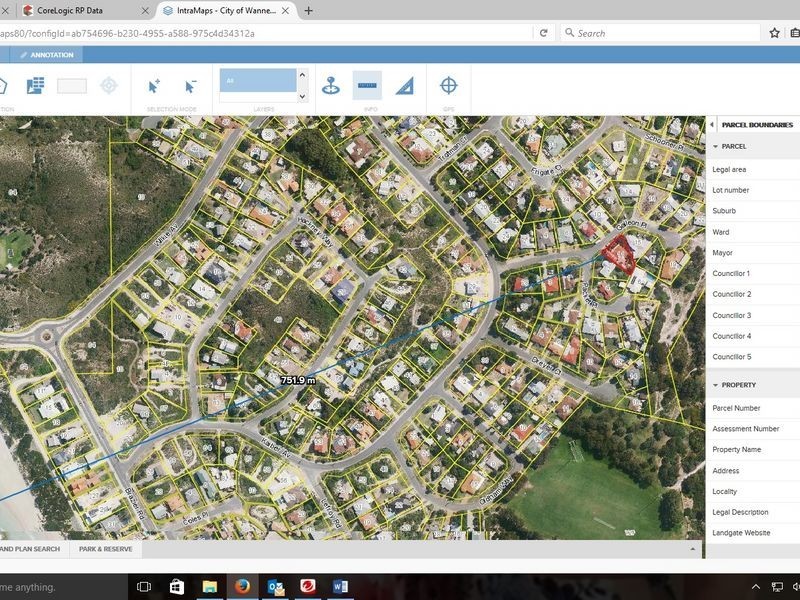This screenshot has height=600, width=800.
Task: Collapse the Parcel Boundaries side panel
Action: point(710,125)
